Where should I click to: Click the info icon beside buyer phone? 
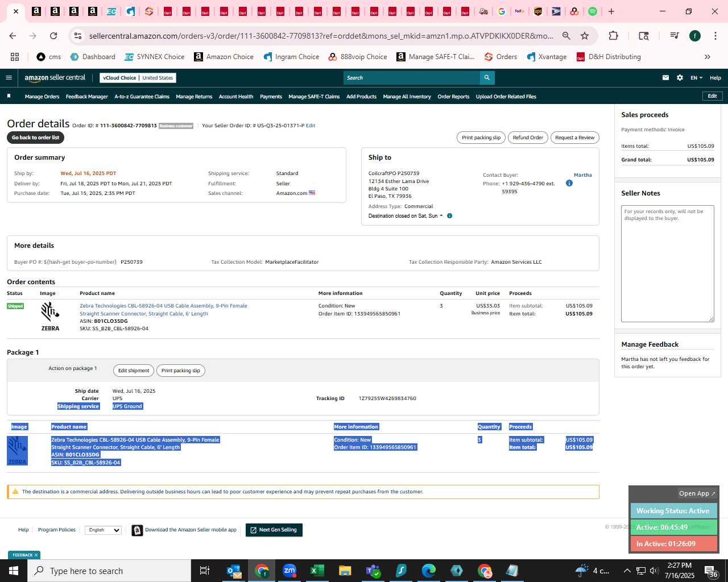point(569,183)
